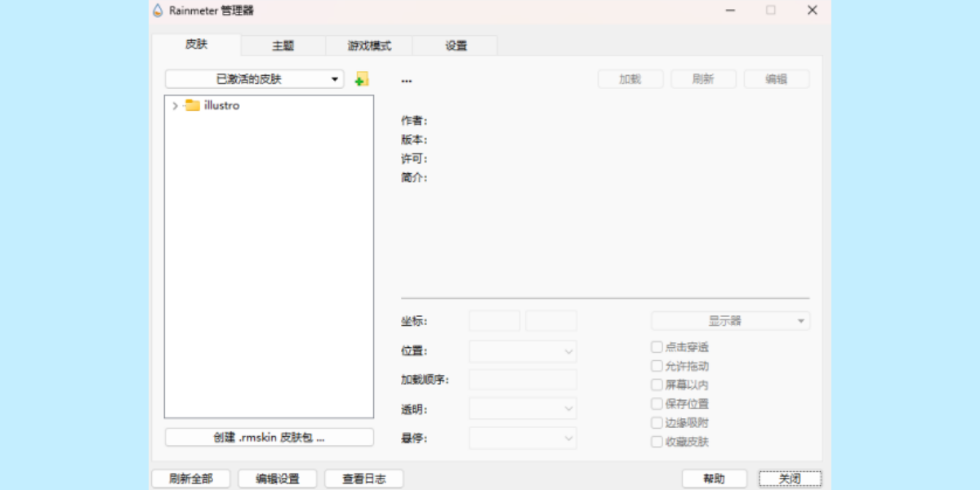This screenshot has width=980, height=490.
Task: Check the 收藏皮肤 option
Action: [x=657, y=442]
